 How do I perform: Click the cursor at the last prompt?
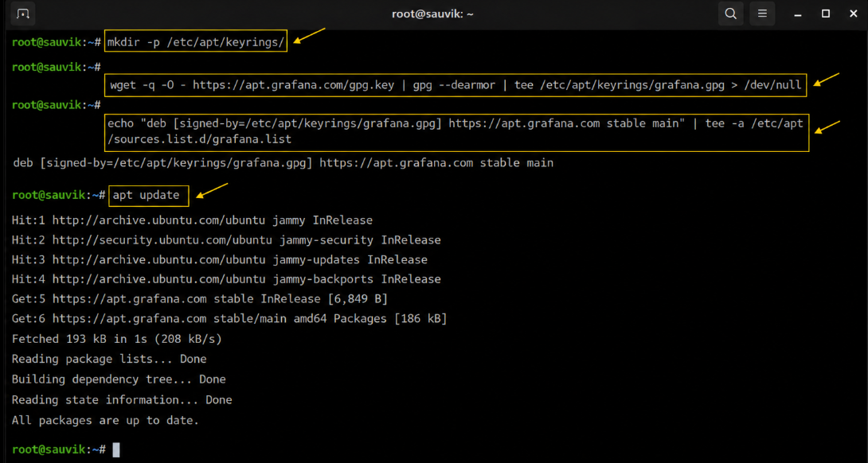[115, 449]
